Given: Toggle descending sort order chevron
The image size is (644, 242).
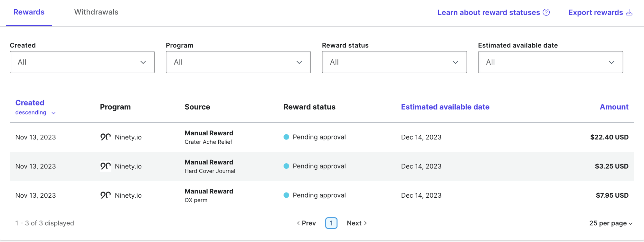Looking at the screenshot, I should pyautogui.click(x=53, y=113).
